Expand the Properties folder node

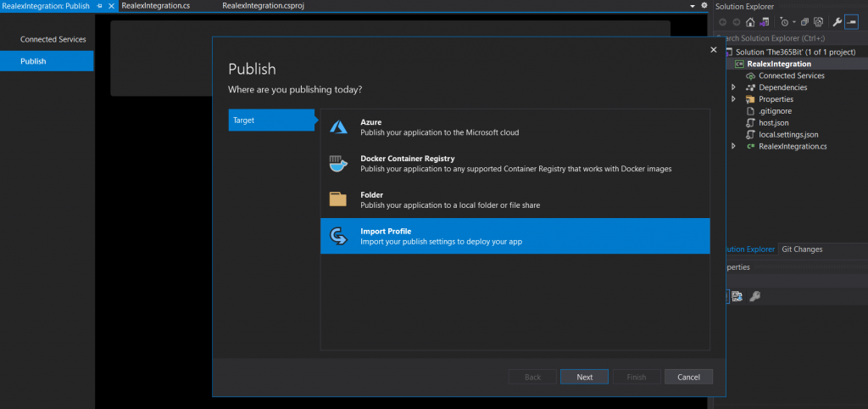[x=733, y=99]
